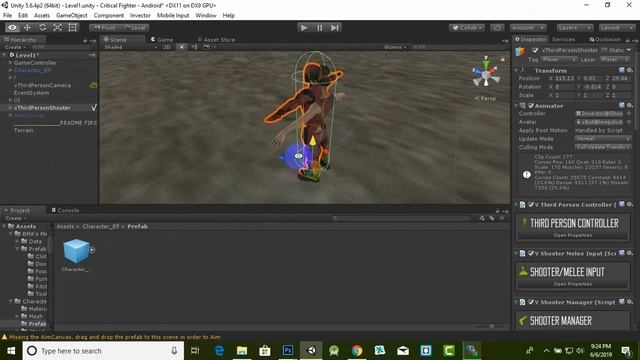The image size is (640, 360).
Task: Toggle V Shooter Melee Input enabled checkbox
Action: tap(531, 253)
